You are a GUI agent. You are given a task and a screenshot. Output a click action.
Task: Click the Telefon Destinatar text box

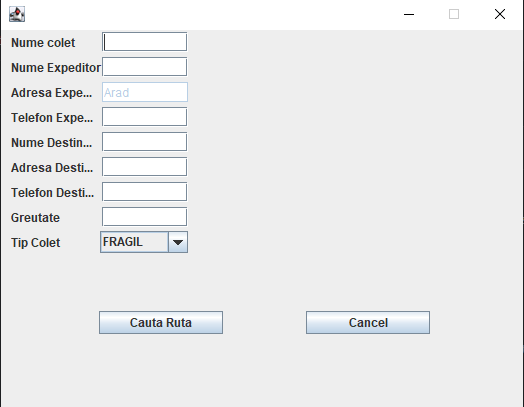click(x=144, y=192)
